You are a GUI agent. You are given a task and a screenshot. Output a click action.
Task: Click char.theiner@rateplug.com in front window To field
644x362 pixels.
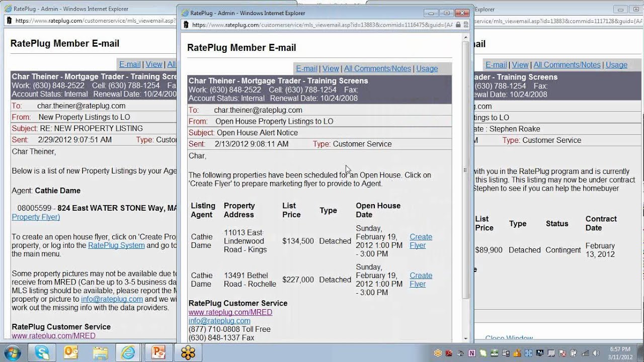(x=258, y=110)
